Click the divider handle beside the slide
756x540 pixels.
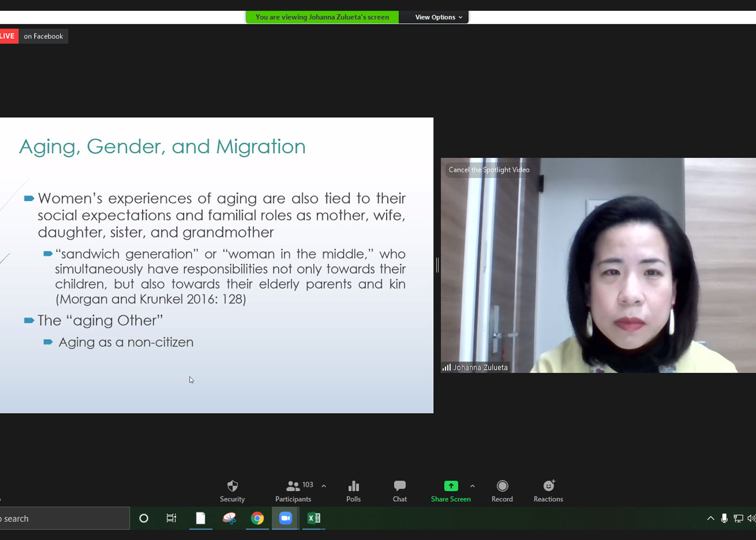point(437,265)
